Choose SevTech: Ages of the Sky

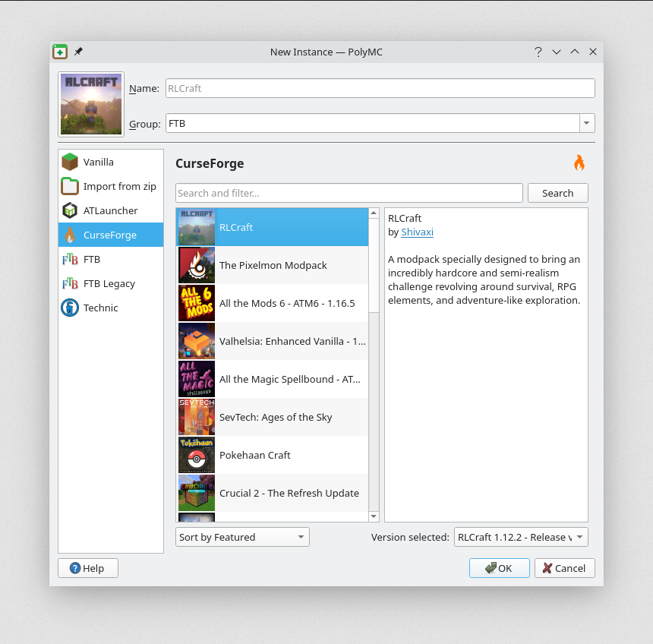[x=273, y=417]
